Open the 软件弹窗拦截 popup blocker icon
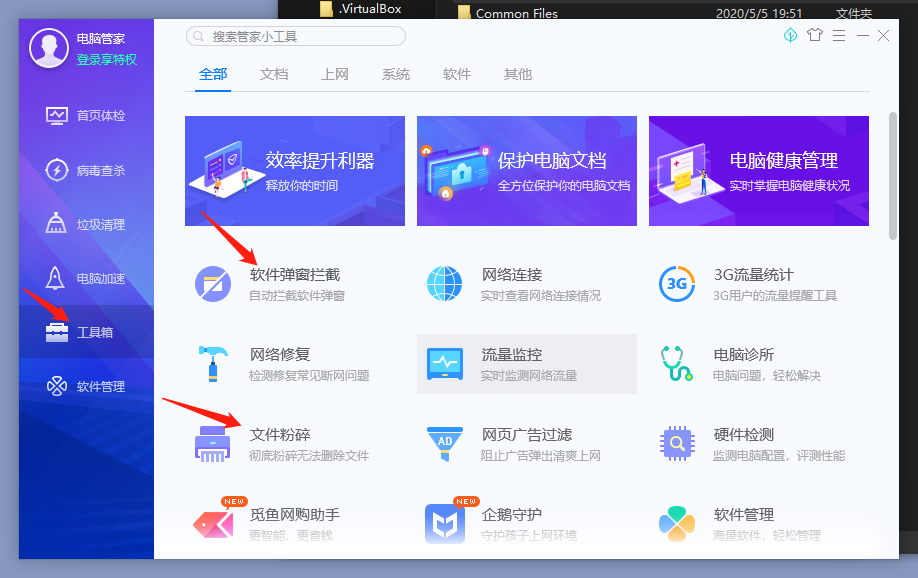 (x=213, y=284)
